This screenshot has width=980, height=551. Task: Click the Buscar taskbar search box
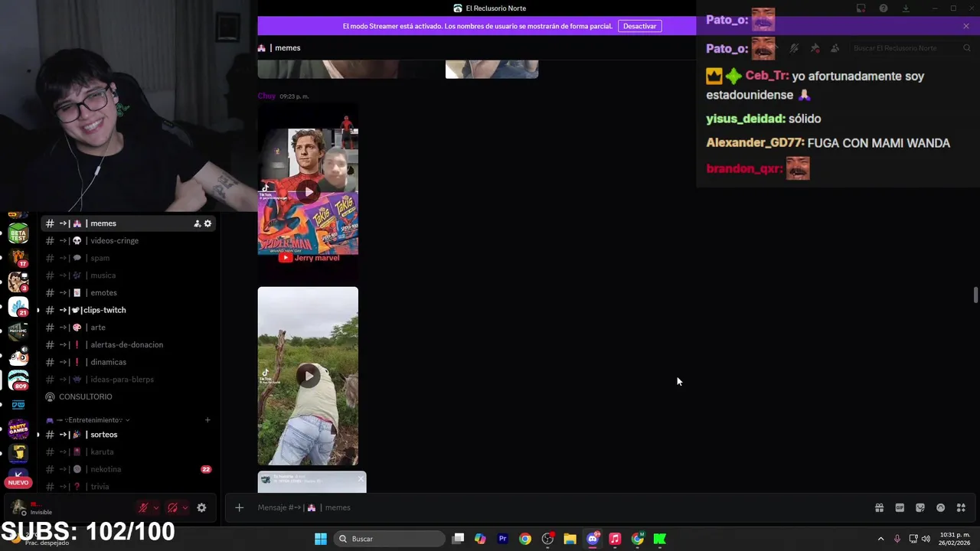click(x=390, y=539)
